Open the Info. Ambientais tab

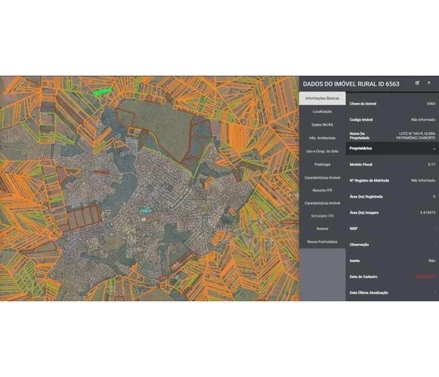tap(322, 138)
